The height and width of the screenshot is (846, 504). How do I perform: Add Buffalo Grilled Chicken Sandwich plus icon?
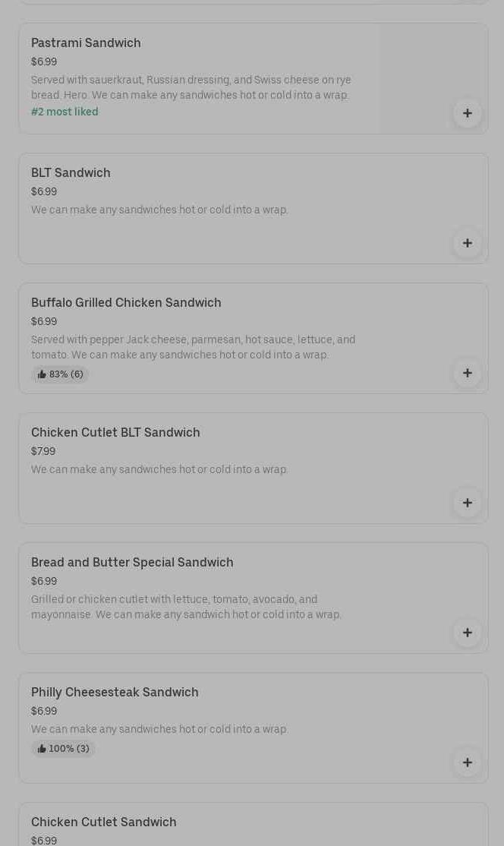coord(467,373)
